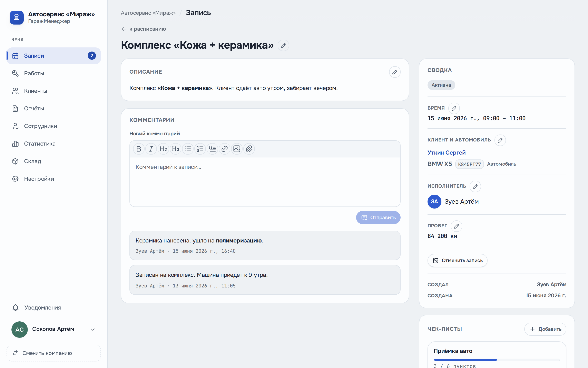This screenshot has width=588, height=368.
Task: Click the Автосервис «Мираж» logo icon
Action: coord(17,17)
